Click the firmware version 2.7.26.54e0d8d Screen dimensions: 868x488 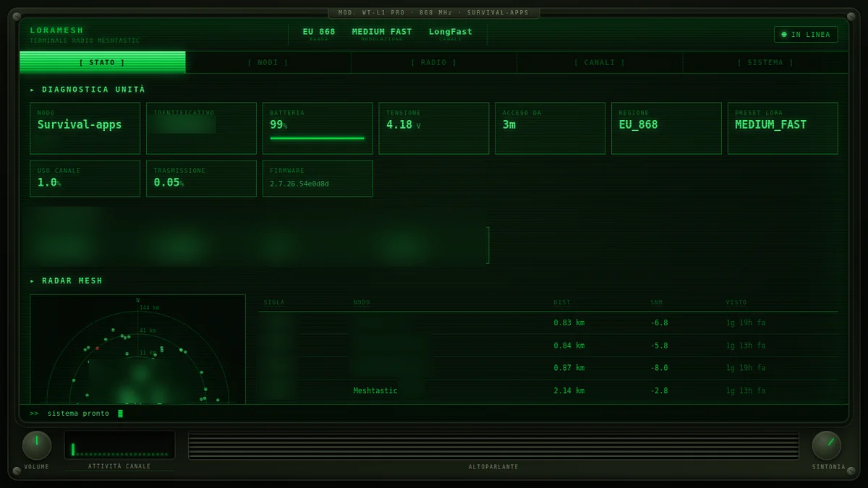tap(299, 184)
